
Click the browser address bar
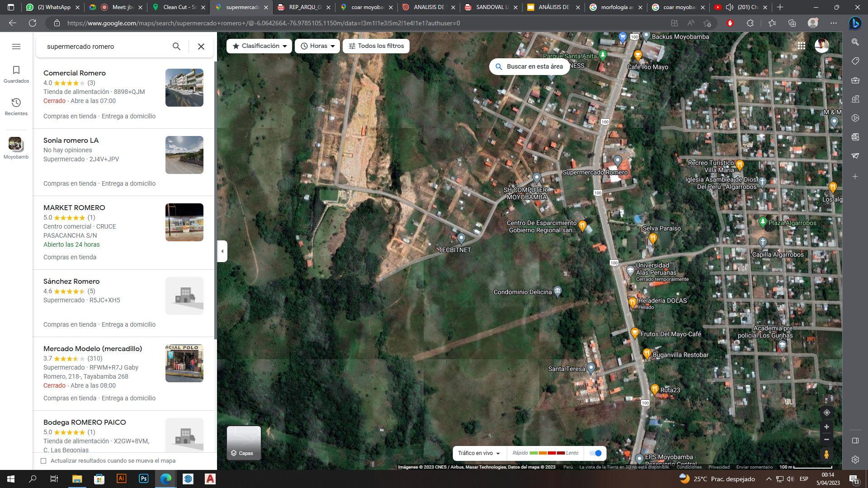pos(362,23)
